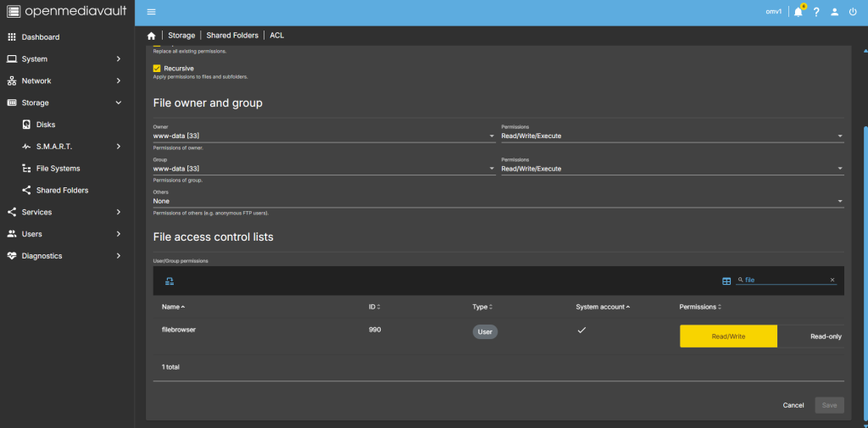Image resolution: width=868 pixels, height=428 pixels.
Task: Open the user account icon
Action: [834, 12]
